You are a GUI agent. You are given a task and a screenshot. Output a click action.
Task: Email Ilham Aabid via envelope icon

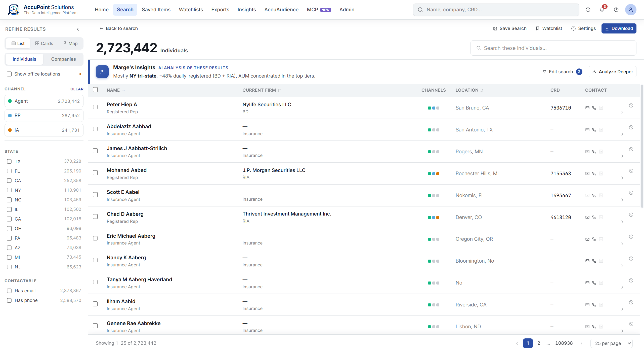[x=587, y=305]
